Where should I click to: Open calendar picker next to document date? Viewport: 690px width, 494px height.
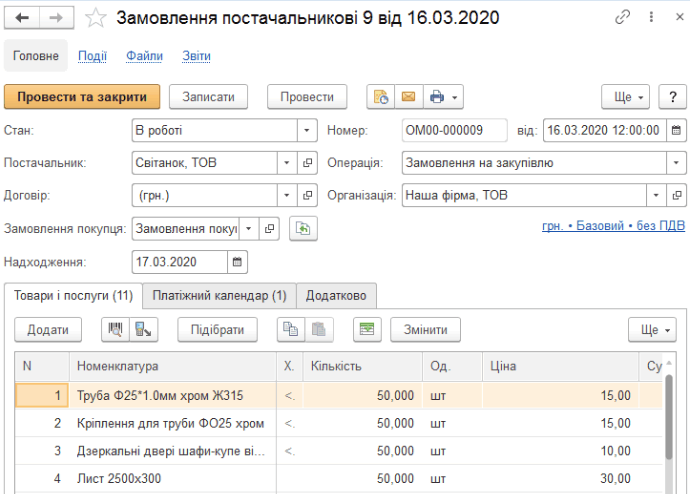[x=676, y=130]
